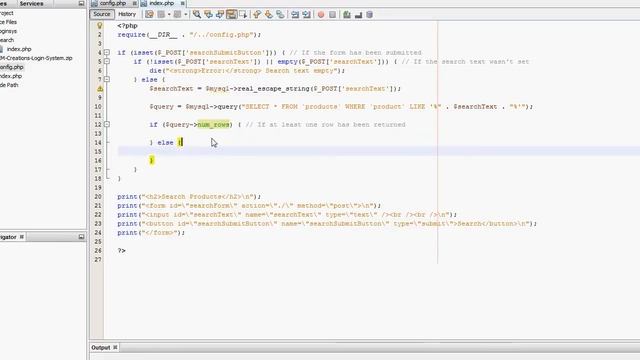Click the highlighted closing brace on line 16
The height and width of the screenshot is (360, 640).
pos(151,160)
